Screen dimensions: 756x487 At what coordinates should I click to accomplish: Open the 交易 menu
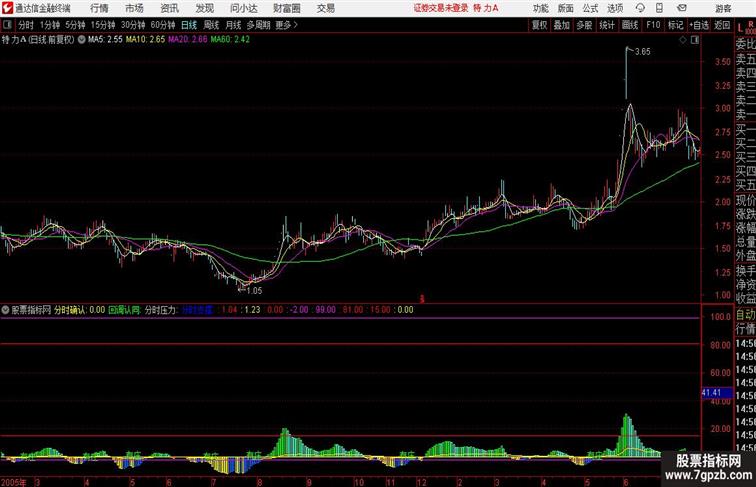pos(325,8)
